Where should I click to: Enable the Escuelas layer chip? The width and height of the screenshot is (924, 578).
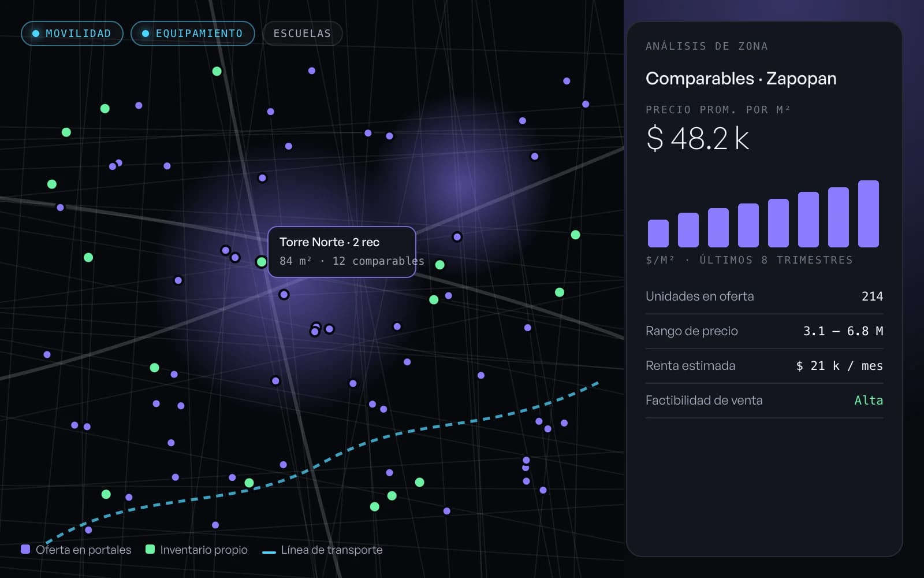pos(303,34)
